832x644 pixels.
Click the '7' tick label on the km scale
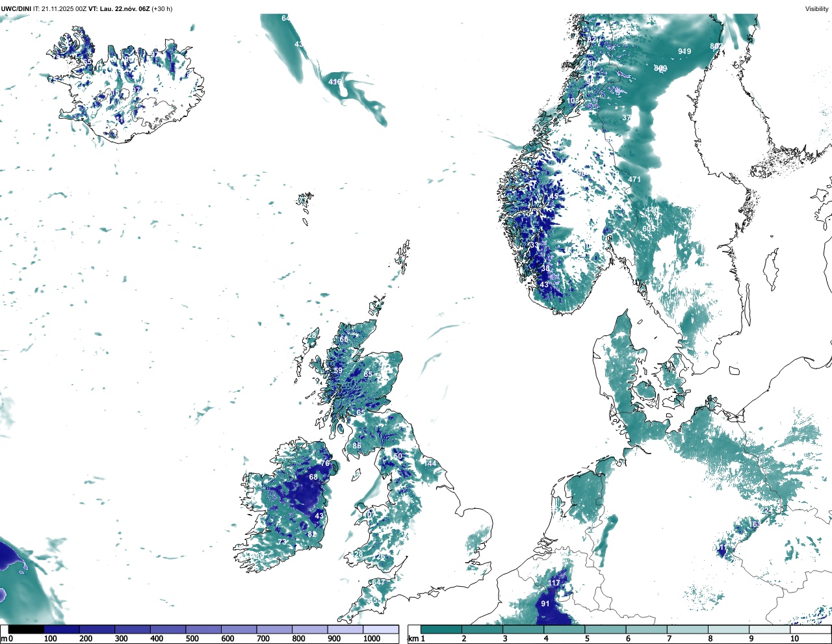click(x=669, y=639)
